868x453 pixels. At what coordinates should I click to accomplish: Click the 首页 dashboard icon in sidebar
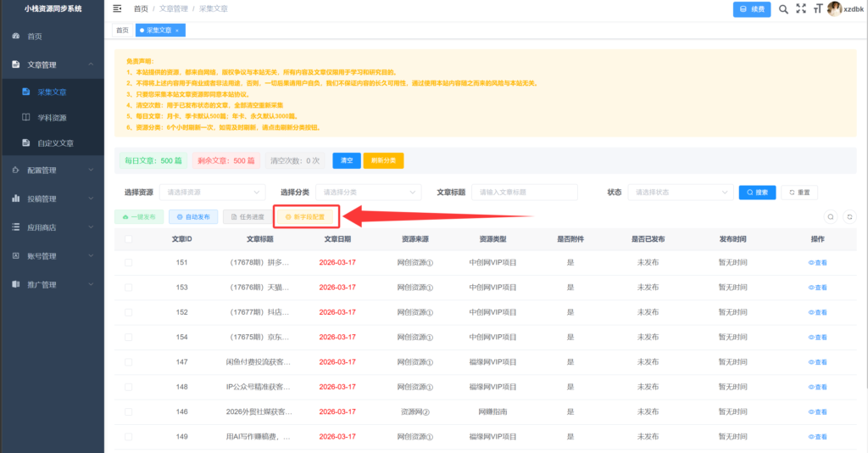(16, 36)
